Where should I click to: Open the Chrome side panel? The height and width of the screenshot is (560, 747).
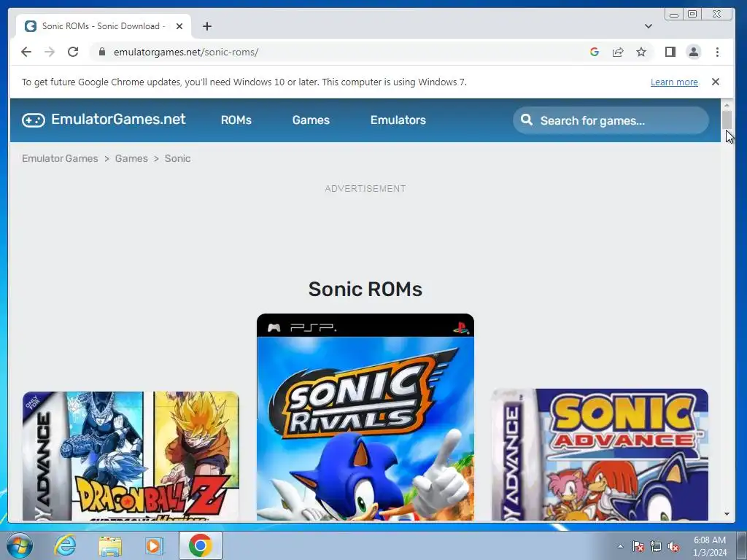tap(670, 52)
